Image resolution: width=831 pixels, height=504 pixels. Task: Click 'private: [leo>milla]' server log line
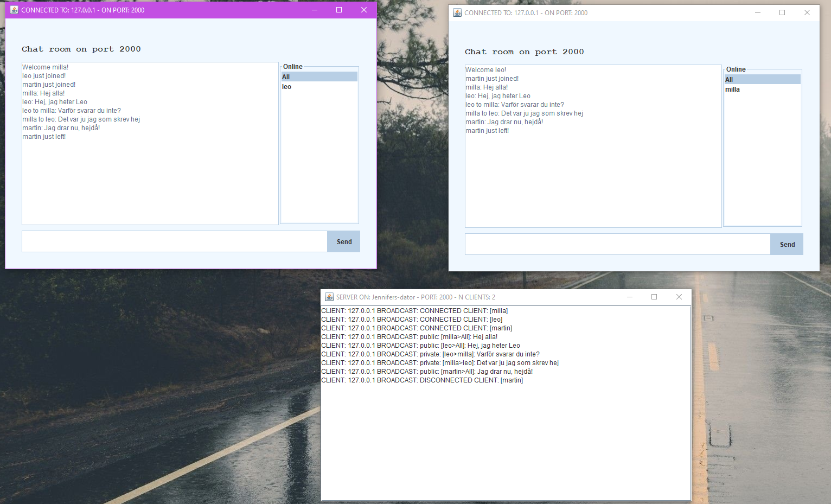click(431, 354)
